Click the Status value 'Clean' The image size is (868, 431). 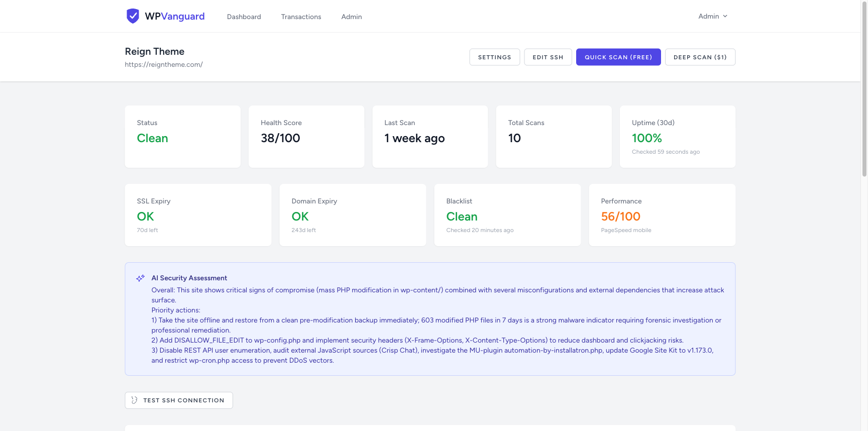pos(152,138)
